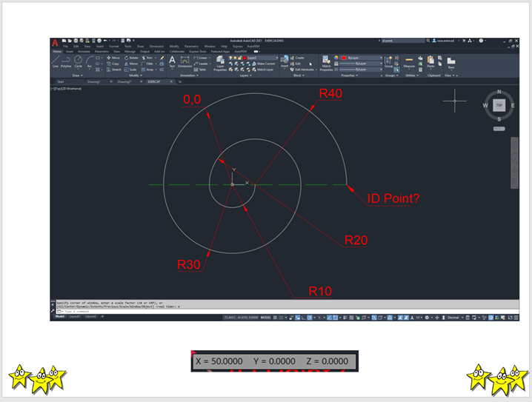The height and width of the screenshot is (402, 532).
Task: Click the Linear dimension tool
Action: [201, 58]
